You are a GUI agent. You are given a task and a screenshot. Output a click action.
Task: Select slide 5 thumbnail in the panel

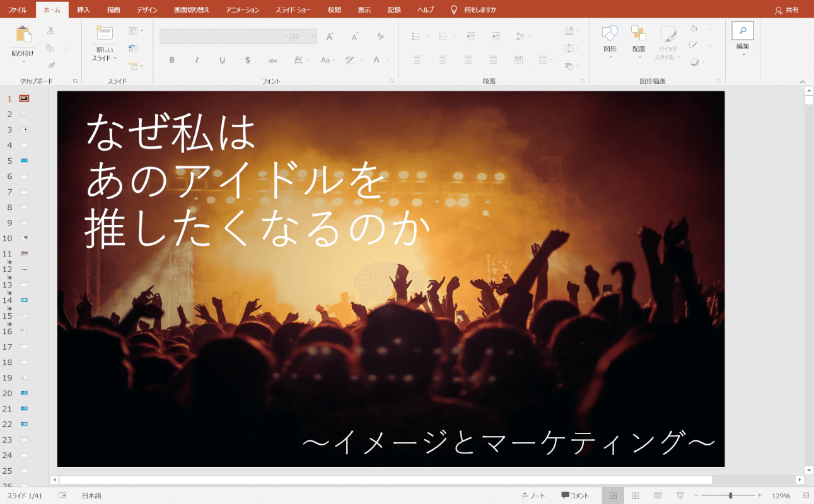(24, 161)
